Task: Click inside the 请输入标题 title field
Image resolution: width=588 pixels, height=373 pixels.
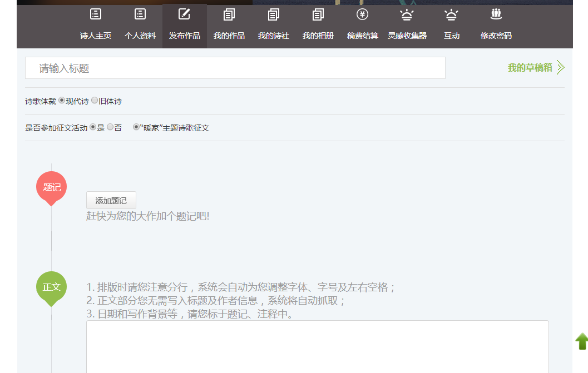Action: [x=235, y=68]
